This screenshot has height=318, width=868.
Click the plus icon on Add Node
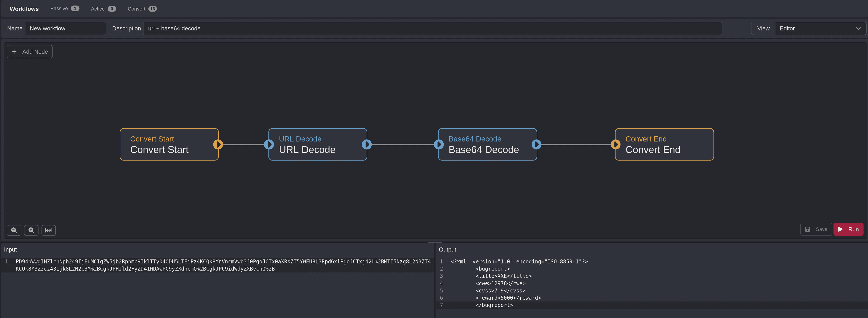point(14,52)
